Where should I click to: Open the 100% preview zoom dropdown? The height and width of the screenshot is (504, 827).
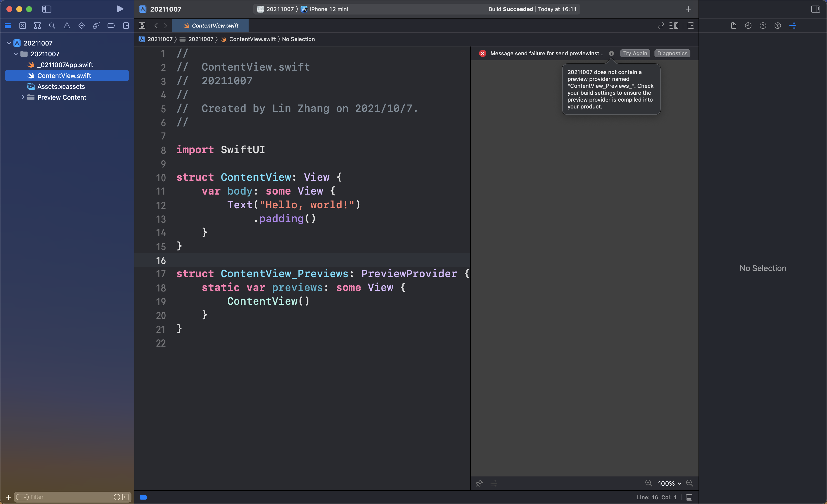(669, 483)
